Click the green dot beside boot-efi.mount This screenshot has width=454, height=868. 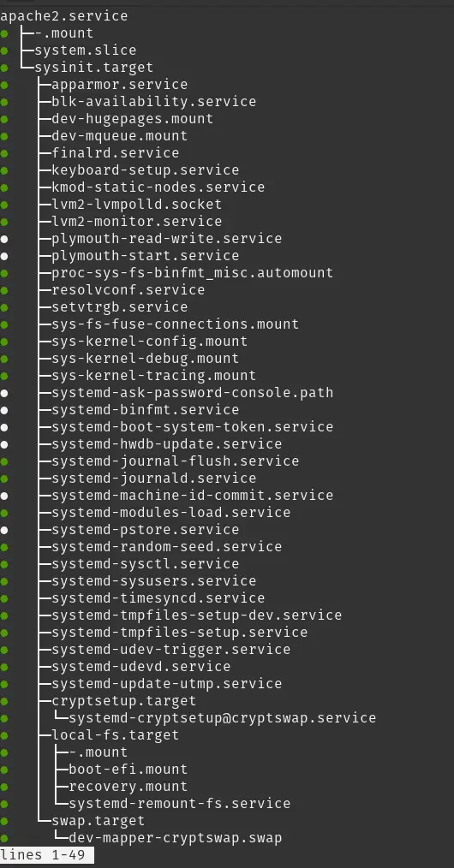4,770
